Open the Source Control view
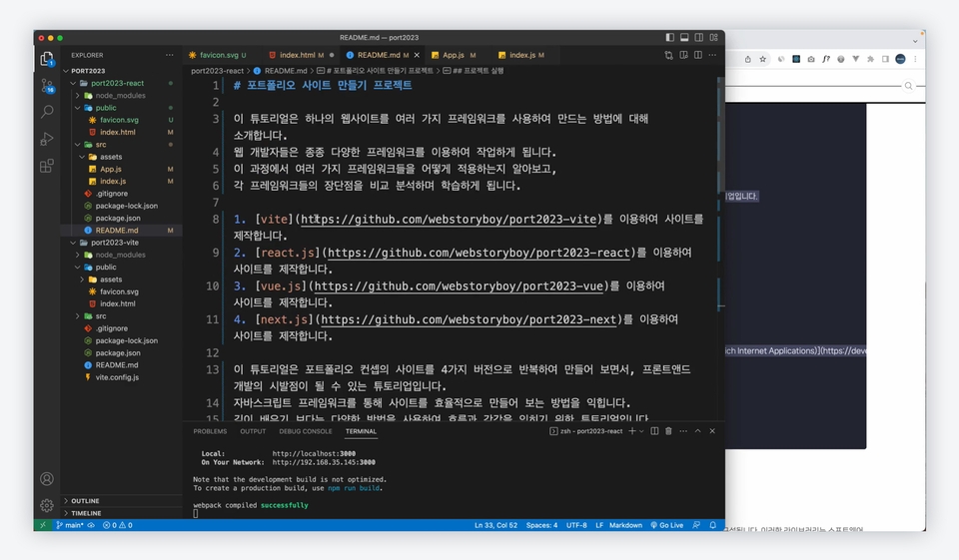The height and width of the screenshot is (560, 959). pyautogui.click(x=47, y=86)
